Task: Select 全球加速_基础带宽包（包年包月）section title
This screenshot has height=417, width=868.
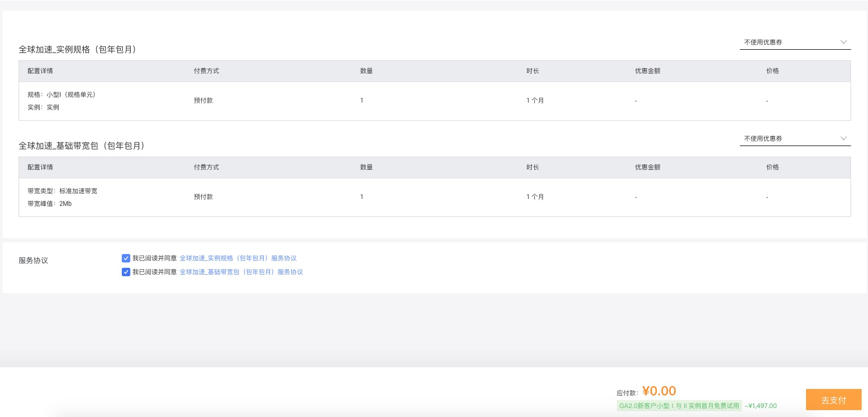Action: point(82,146)
